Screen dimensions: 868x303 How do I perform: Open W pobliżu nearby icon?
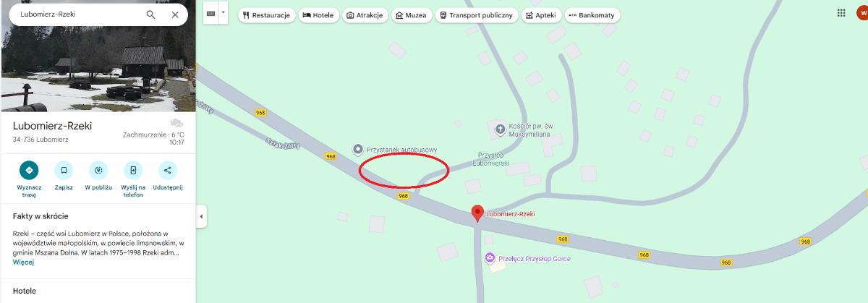(98, 170)
